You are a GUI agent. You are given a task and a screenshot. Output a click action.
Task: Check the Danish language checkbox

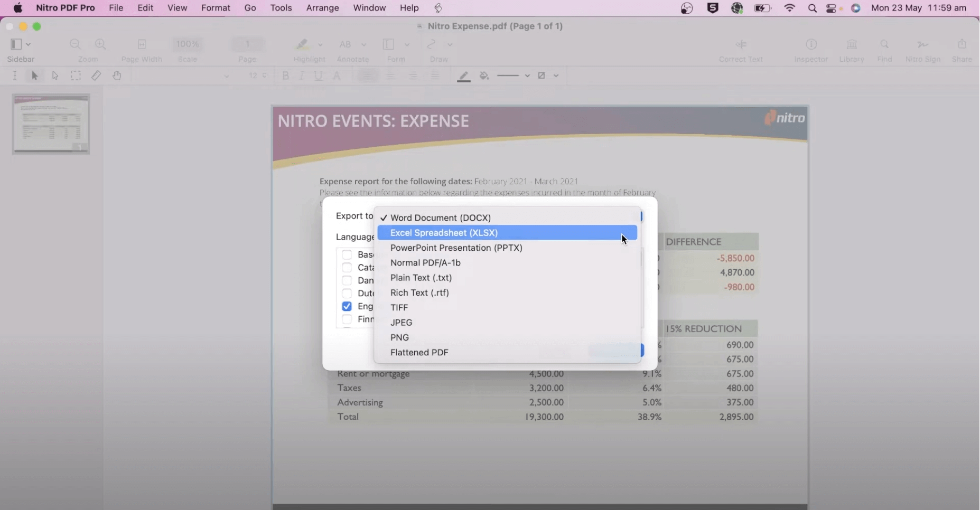click(x=347, y=280)
